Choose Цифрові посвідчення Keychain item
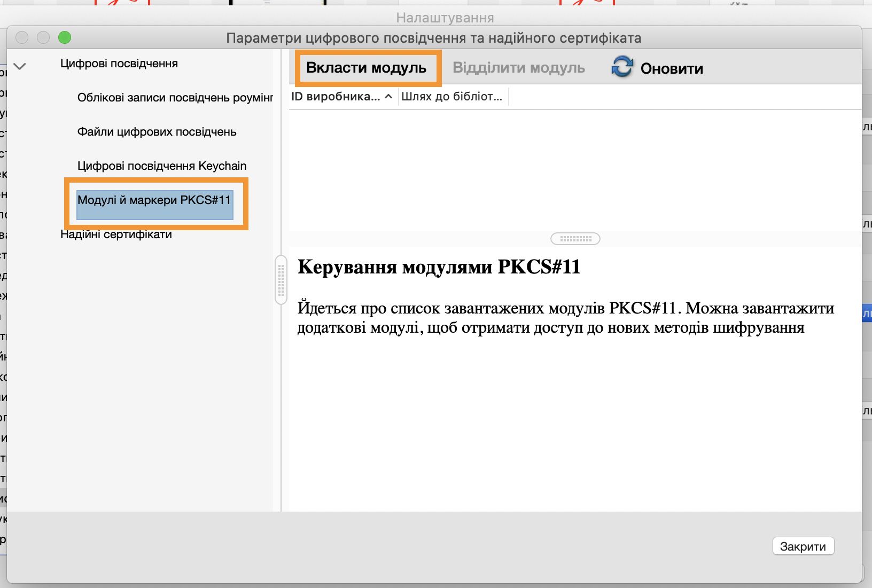This screenshot has width=872, height=588. [162, 166]
